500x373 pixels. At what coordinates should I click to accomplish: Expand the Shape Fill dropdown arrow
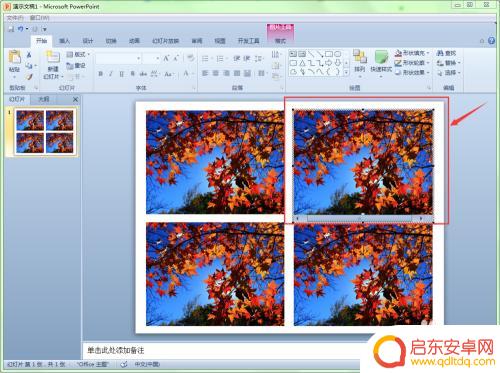click(428, 53)
